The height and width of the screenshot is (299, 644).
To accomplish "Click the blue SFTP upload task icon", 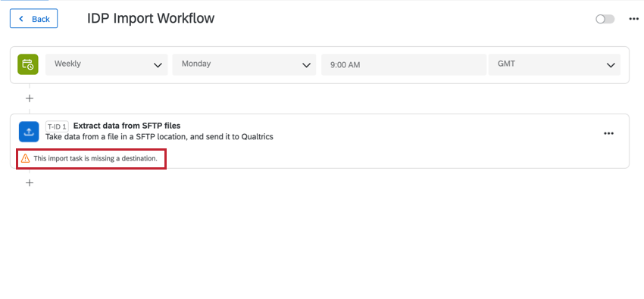I will [x=29, y=132].
